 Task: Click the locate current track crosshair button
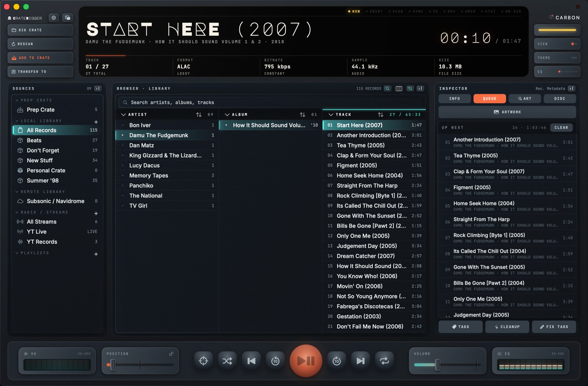[203, 361]
